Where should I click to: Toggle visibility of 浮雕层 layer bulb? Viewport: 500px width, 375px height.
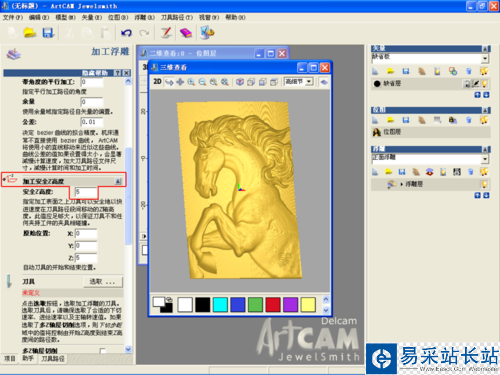point(484,184)
